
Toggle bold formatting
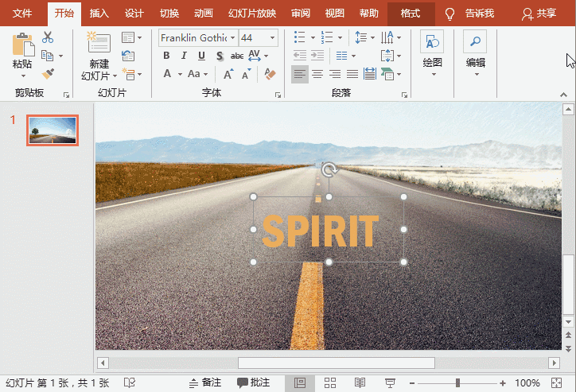click(x=166, y=56)
